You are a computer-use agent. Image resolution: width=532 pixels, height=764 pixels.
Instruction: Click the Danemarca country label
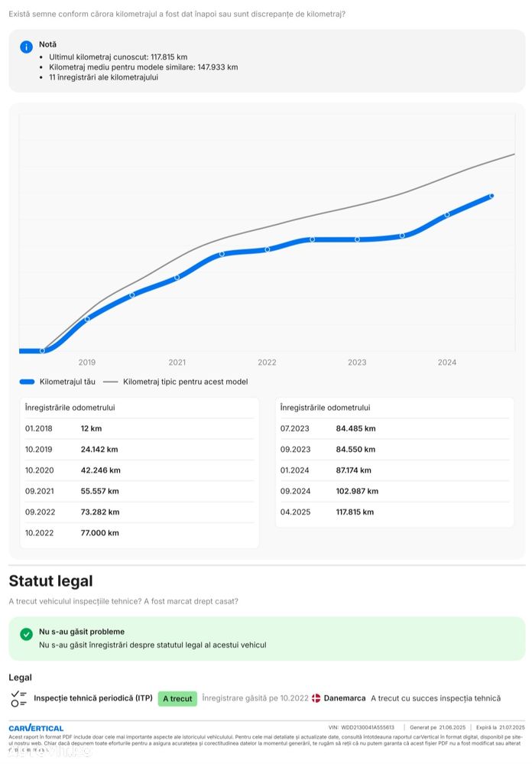345,698
